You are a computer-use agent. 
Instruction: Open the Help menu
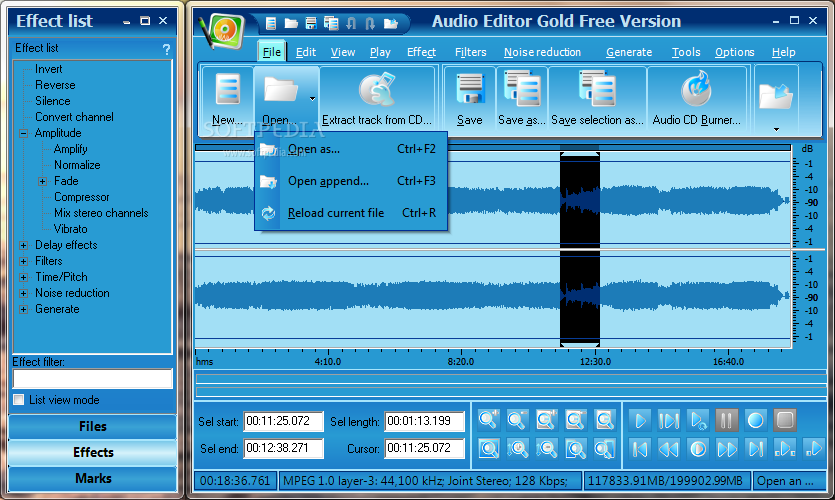pos(783,52)
